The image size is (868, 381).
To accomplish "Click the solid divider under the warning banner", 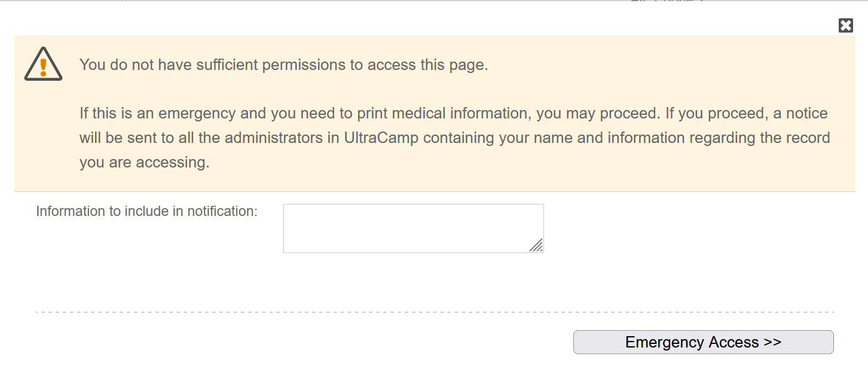I will tap(435, 191).
